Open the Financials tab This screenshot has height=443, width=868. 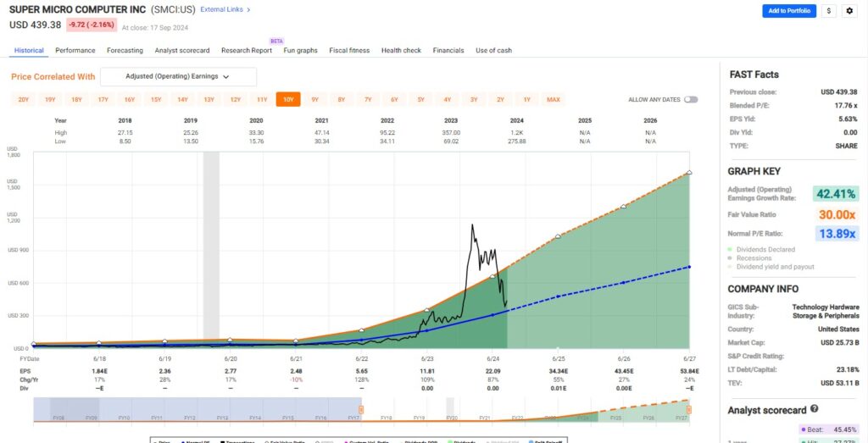(448, 50)
